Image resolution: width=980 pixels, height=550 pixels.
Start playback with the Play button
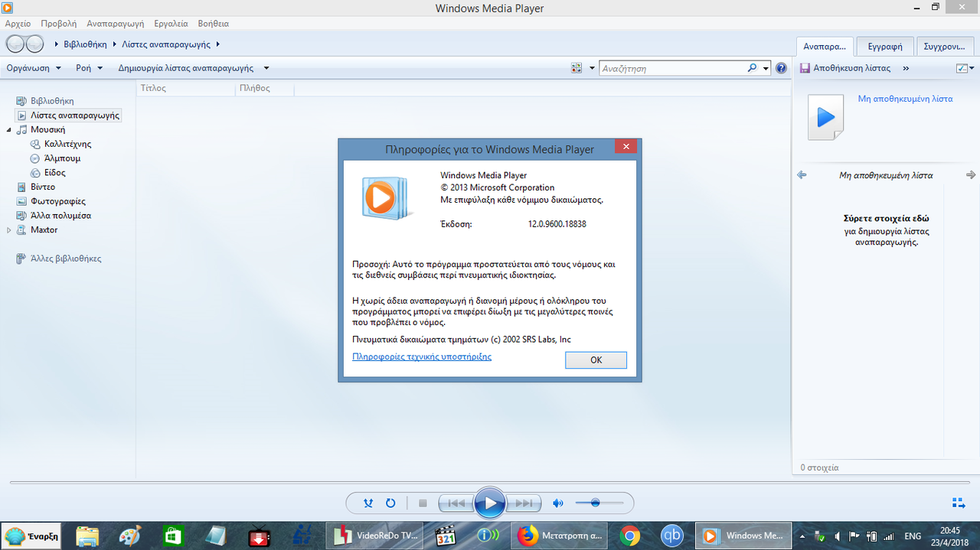pyautogui.click(x=489, y=503)
